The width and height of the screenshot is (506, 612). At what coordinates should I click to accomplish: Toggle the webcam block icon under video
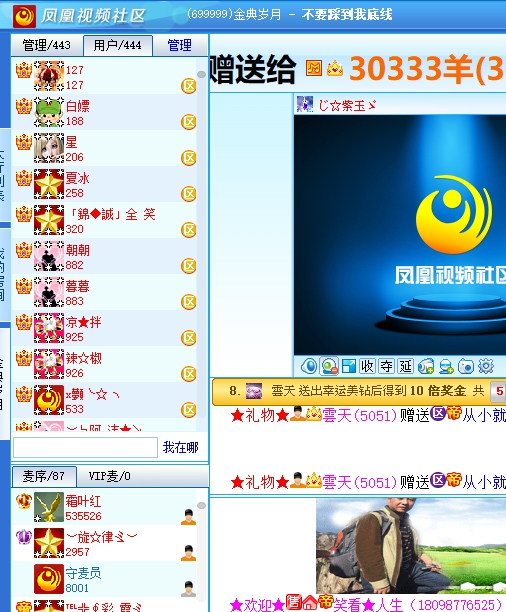pos(329,366)
